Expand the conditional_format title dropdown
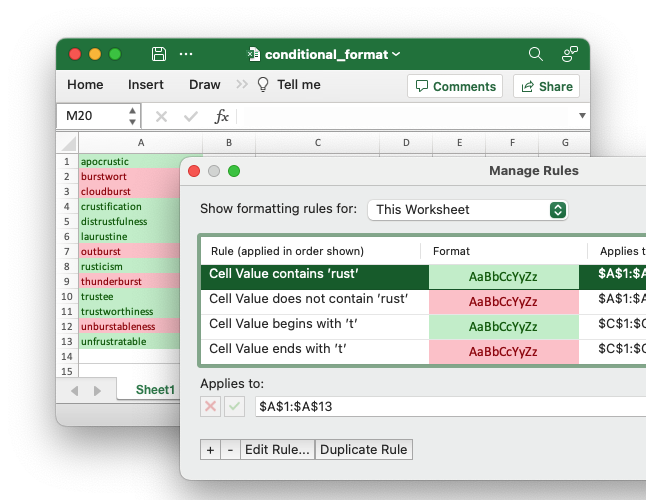646x500 pixels. pyautogui.click(x=397, y=54)
